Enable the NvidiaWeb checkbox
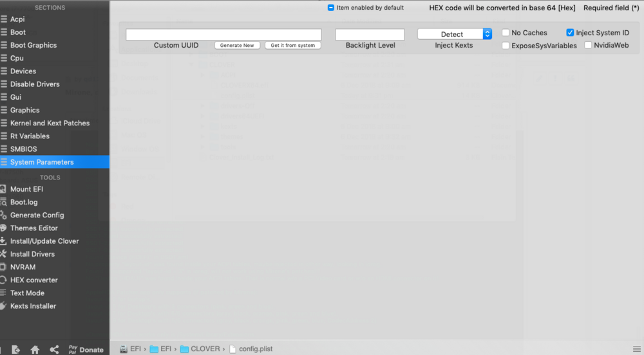 (589, 46)
